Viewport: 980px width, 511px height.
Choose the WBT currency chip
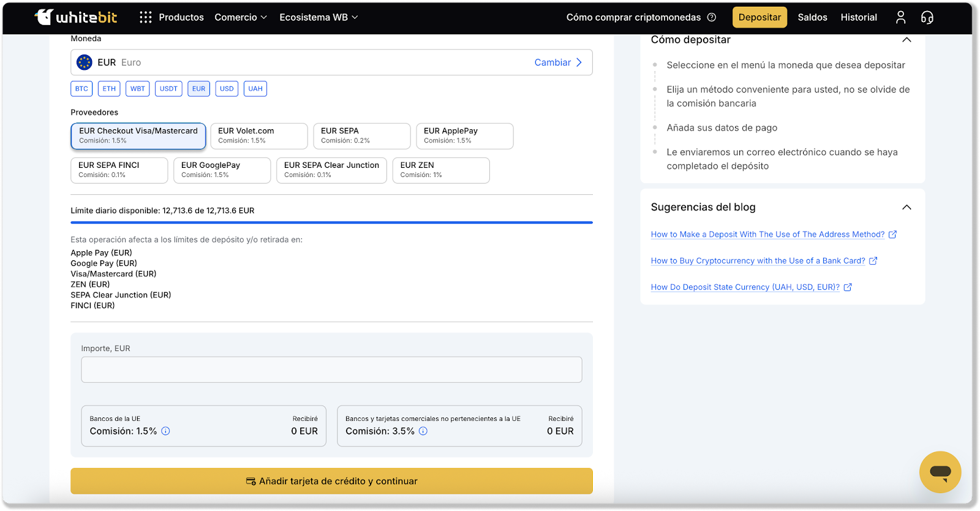[x=138, y=89]
